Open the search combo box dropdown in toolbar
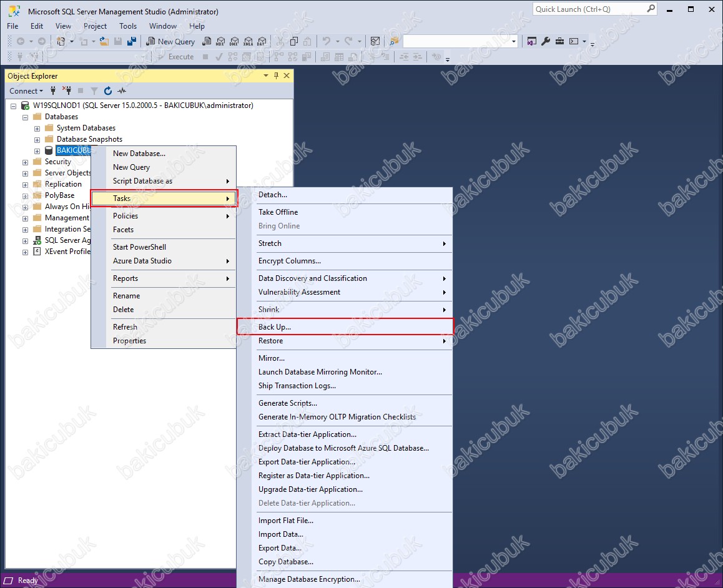 (514, 41)
